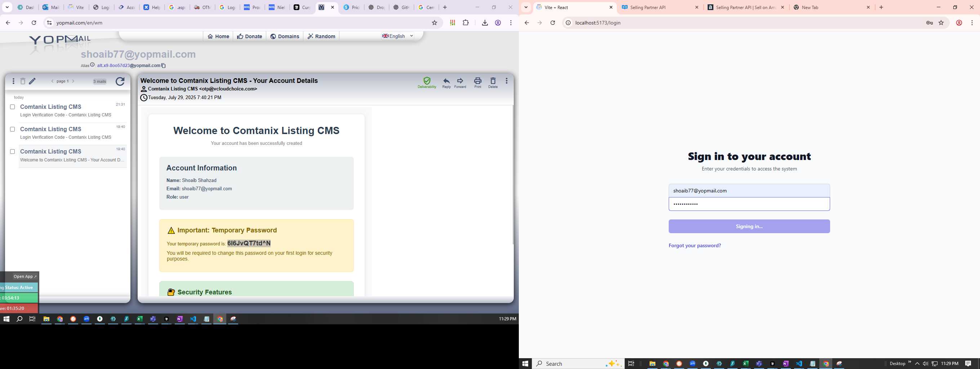Select the 21:31 Login Verification Code mail checkbox
This screenshot has height=369, width=980.
coord(13,107)
